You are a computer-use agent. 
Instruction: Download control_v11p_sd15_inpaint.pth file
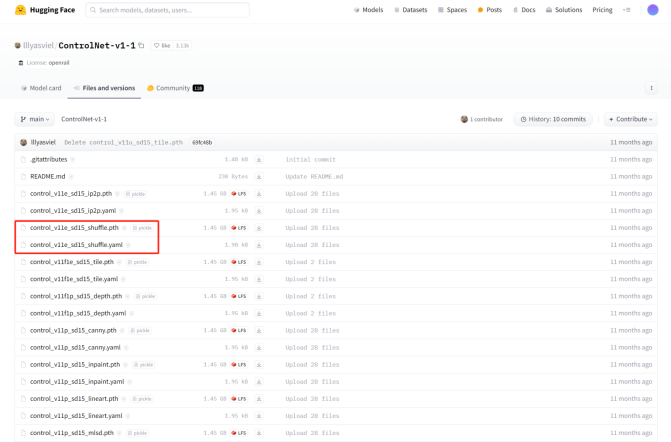259,365
